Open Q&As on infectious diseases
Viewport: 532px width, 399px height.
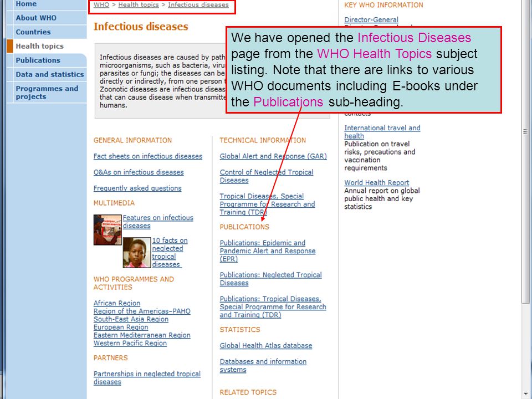click(x=139, y=172)
